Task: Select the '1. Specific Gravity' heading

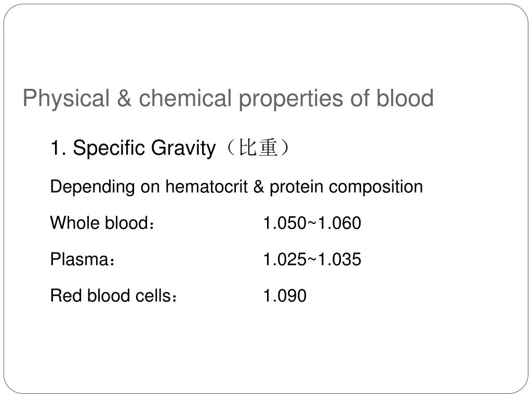Action: pyautogui.click(x=133, y=148)
